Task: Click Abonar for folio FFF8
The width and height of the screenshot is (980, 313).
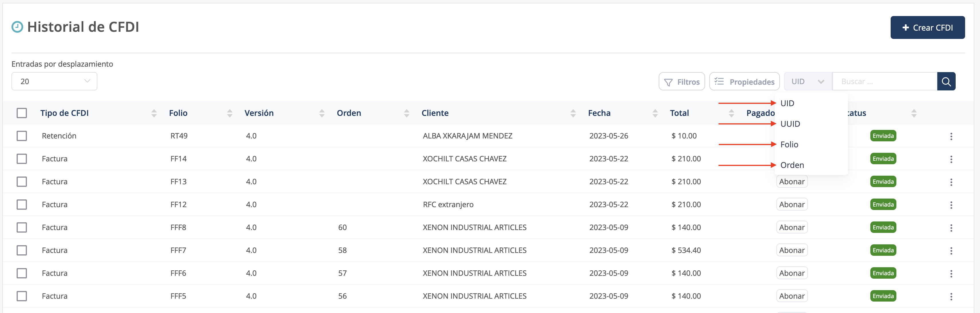Action: [792, 227]
